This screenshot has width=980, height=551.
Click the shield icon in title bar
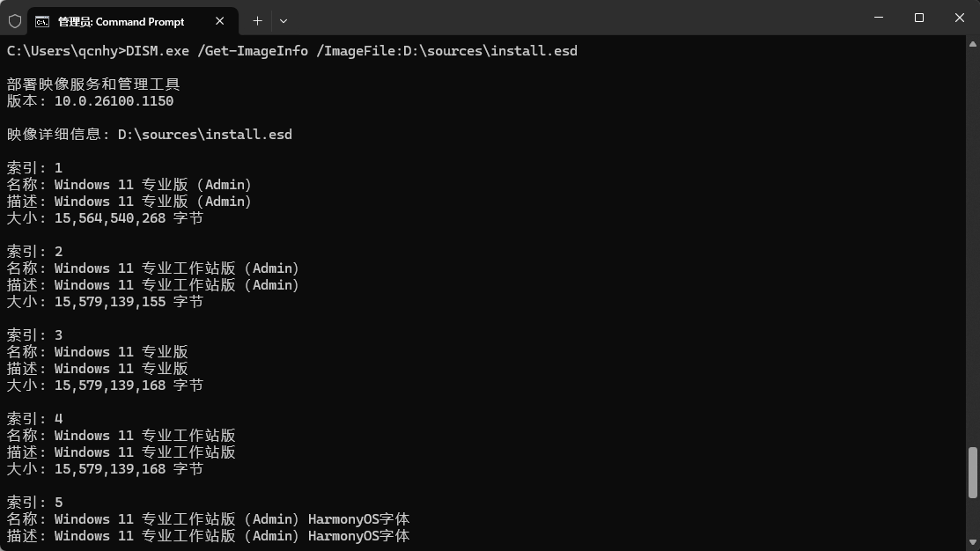(x=15, y=21)
